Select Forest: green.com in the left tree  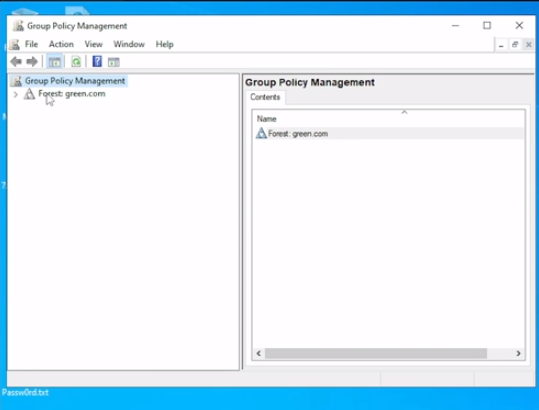pos(72,93)
